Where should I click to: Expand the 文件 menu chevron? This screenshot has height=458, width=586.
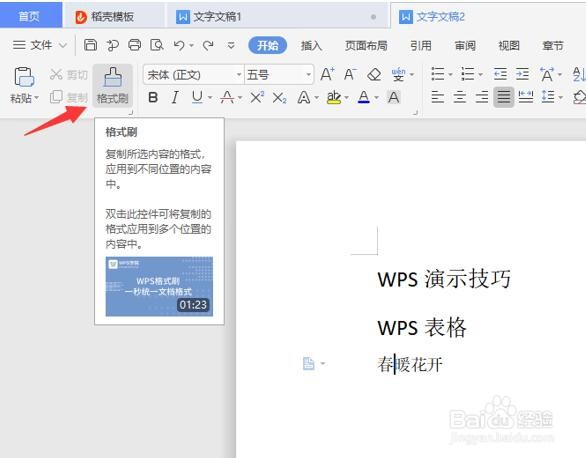[x=63, y=46]
